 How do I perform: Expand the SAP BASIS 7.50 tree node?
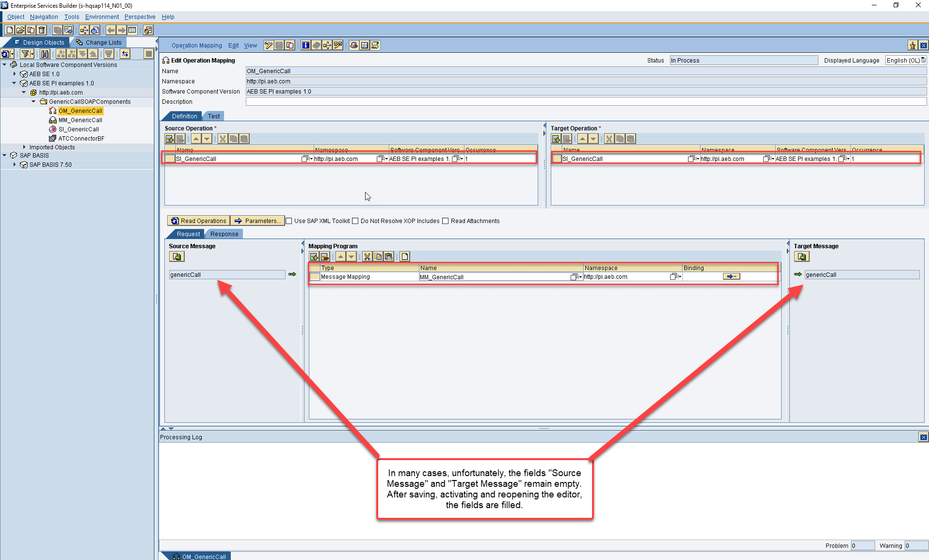pyautogui.click(x=15, y=164)
